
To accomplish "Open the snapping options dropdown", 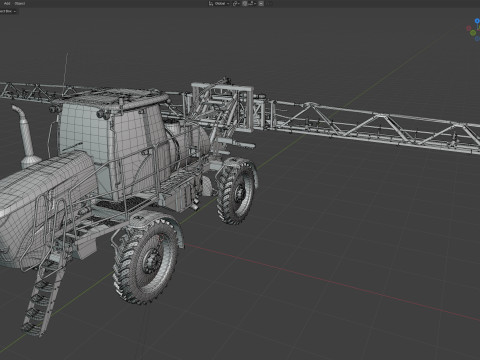I will (252, 3).
